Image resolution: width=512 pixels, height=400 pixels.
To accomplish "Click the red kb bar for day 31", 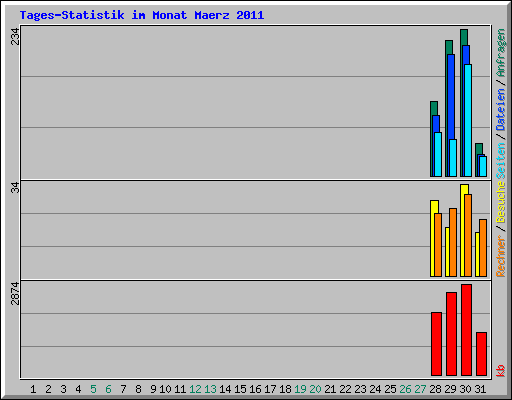I will pyautogui.click(x=481, y=354).
